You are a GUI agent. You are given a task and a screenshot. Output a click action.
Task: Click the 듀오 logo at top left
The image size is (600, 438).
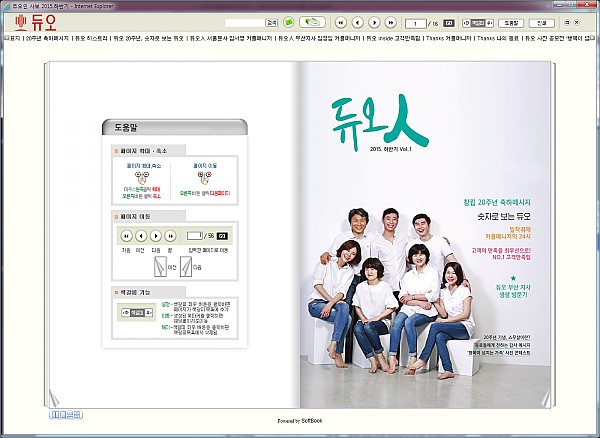tap(30, 20)
